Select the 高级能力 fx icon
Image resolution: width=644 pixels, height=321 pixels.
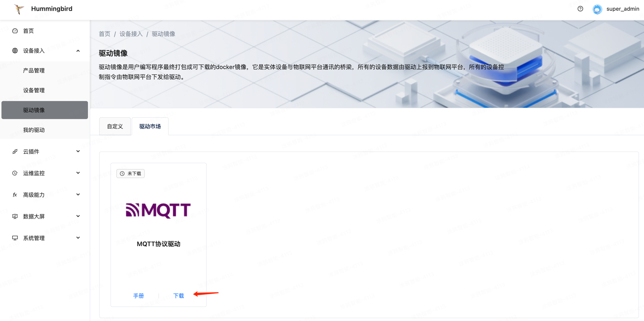pos(14,194)
